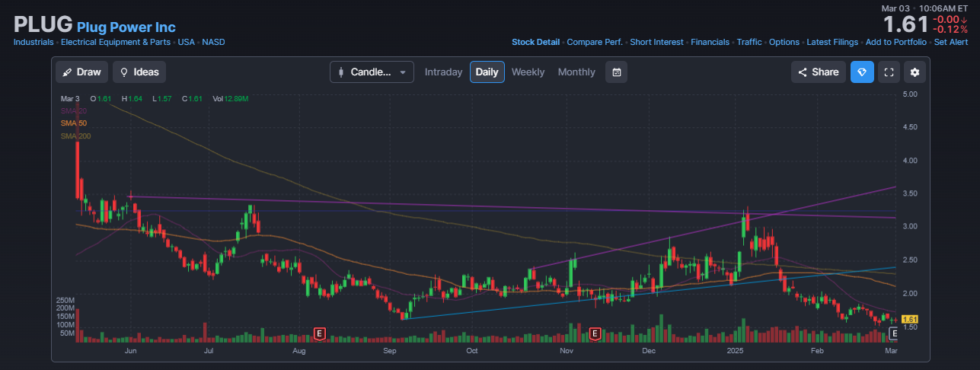Open the Industrials sector link

click(34, 43)
